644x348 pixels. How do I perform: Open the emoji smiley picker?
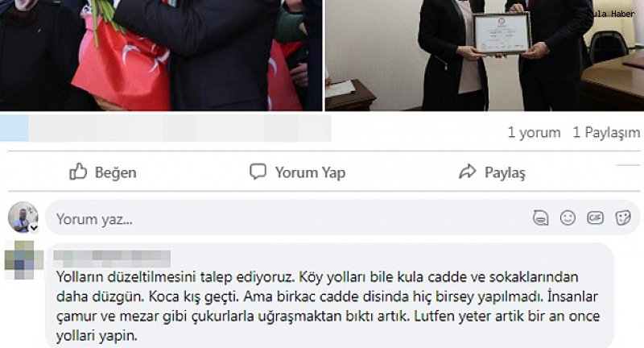[x=568, y=217]
